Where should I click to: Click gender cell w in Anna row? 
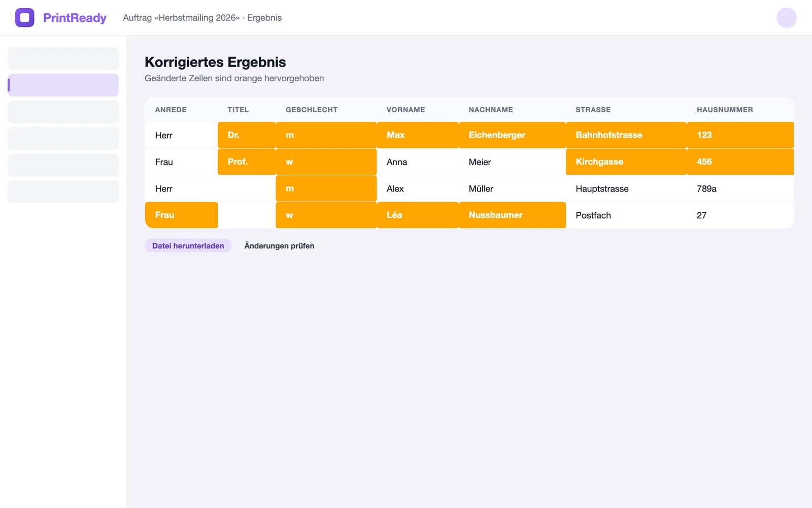[326, 162]
